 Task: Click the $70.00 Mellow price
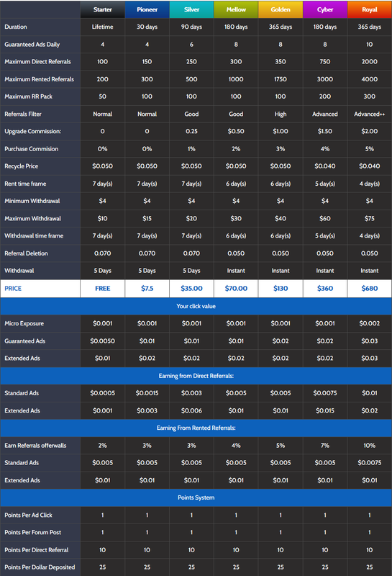click(236, 289)
